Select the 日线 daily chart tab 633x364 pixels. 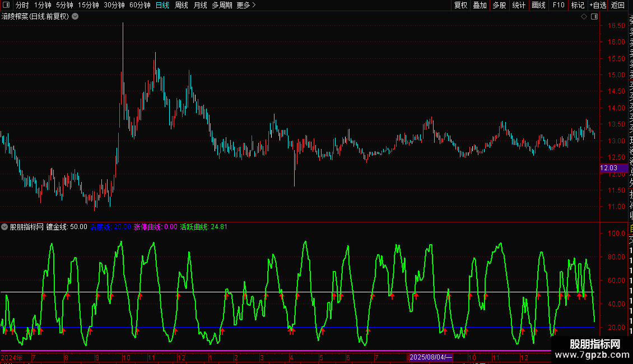tap(162, 5)
